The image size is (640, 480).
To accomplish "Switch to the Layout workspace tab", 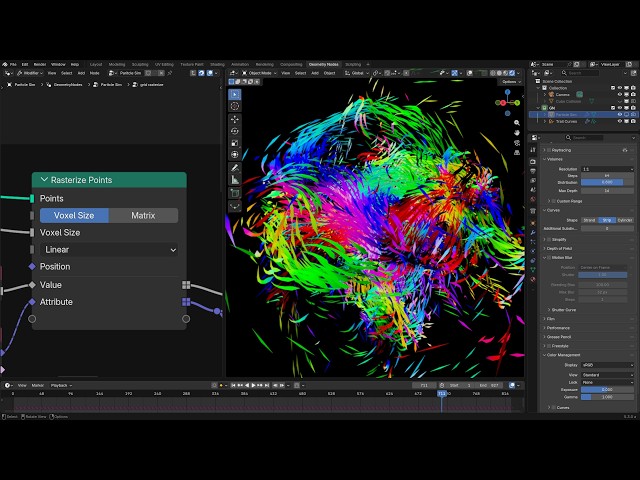I will pyautogui.click(x=96, y=64).
